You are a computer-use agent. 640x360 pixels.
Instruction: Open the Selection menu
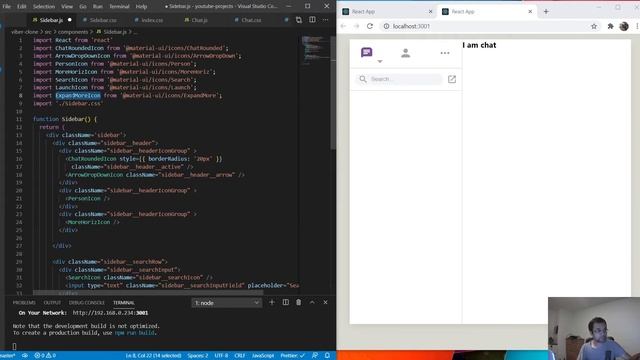(x=44, y=7)
